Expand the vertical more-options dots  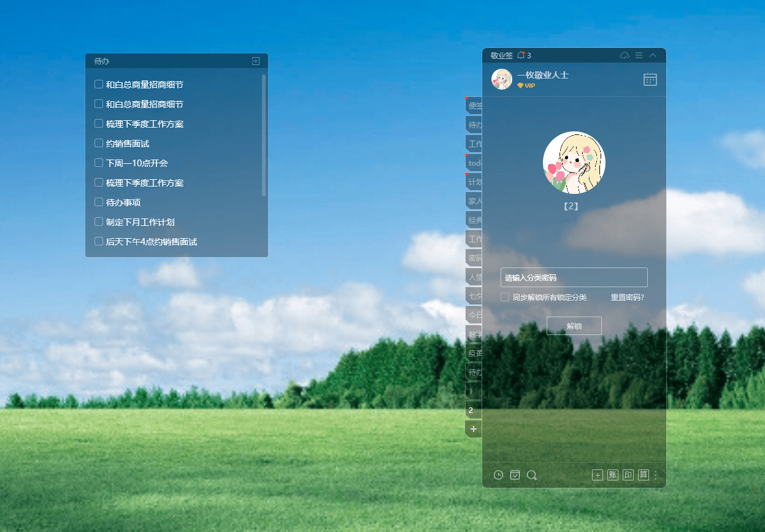click(x=656, y=475)
